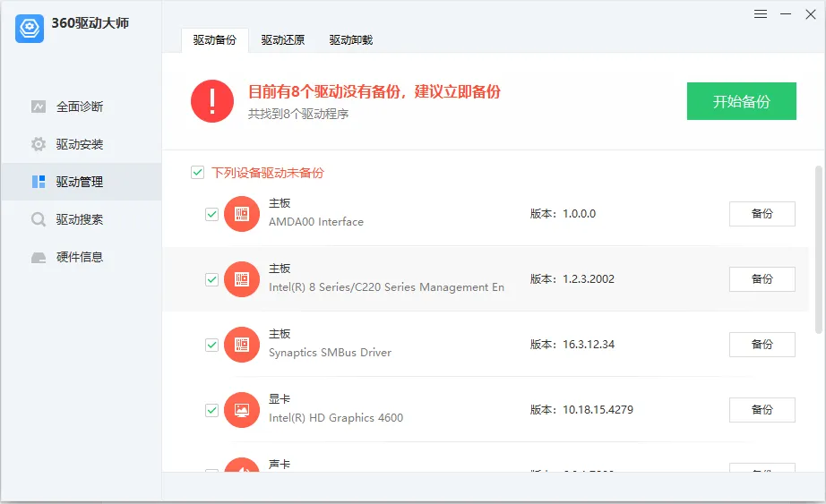
Task: Click the green 开始备份 button
Action: click(741, 101)
